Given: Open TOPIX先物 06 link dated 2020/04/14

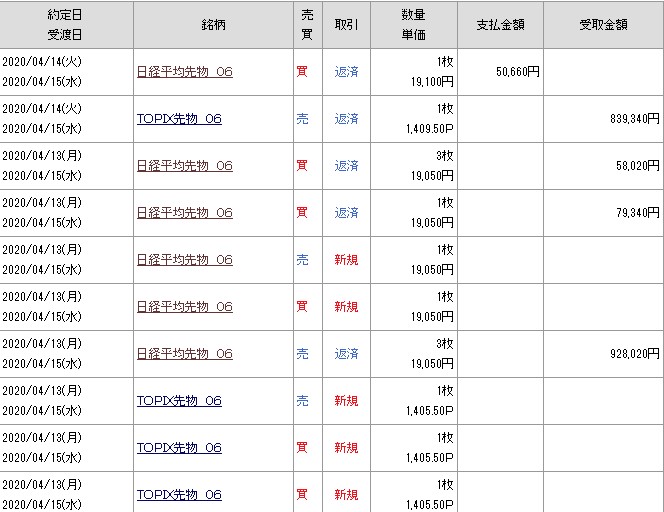Looking at the screenshot, I should 179,119.
